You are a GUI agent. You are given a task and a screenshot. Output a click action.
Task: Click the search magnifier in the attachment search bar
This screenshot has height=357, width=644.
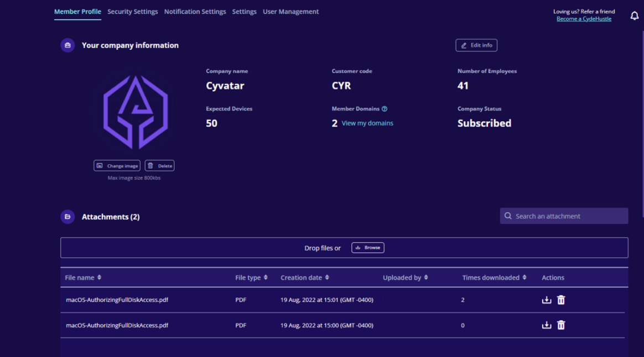click(x=508, y=216)
